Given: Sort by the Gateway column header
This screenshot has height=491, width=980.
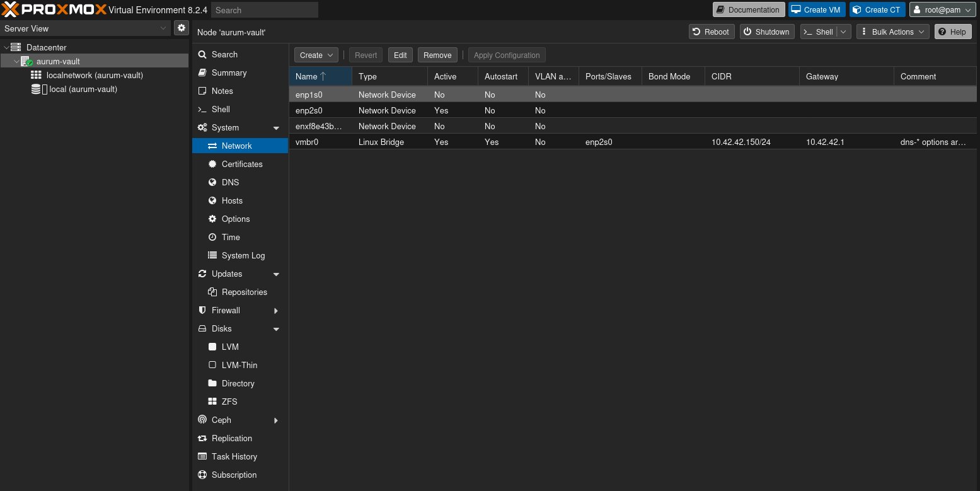Looking at the screenshot, I should [846, 76].
